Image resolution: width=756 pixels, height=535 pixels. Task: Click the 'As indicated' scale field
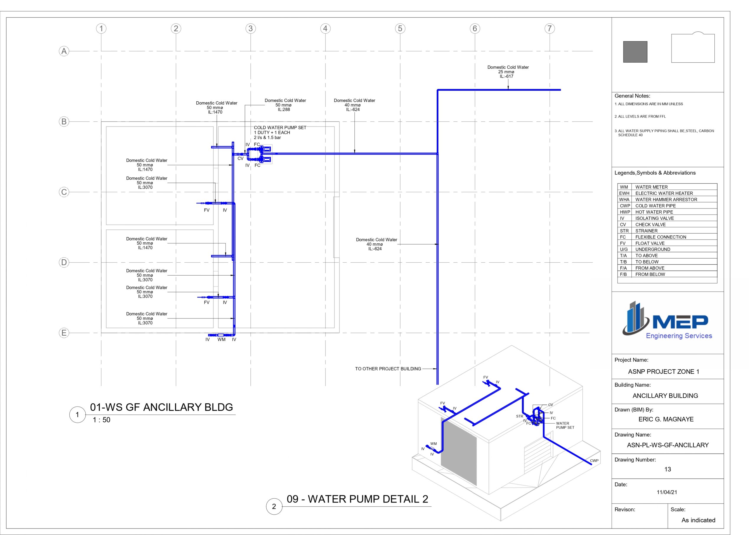tap(698, 520)
